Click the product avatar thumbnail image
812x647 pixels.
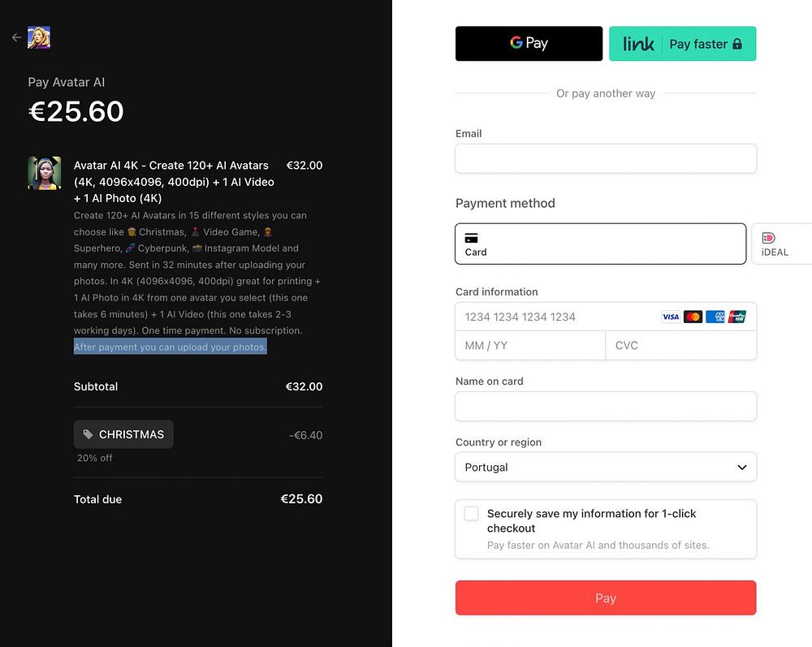tap(45, 173)
